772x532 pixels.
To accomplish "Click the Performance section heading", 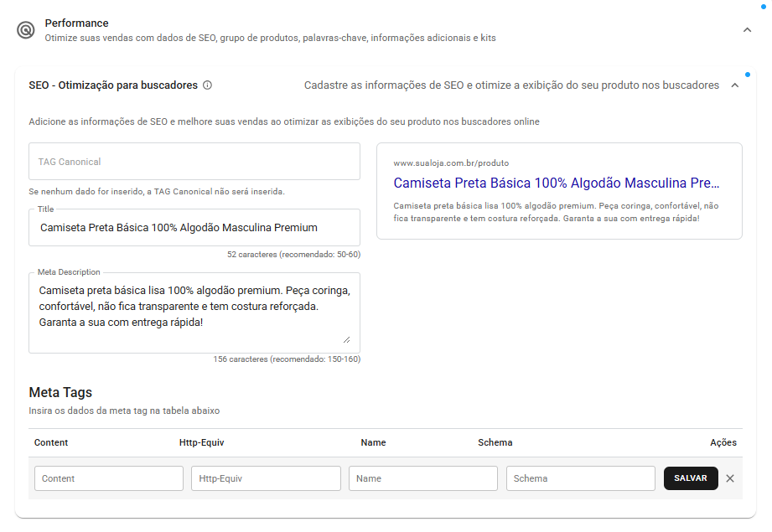I will coord(76,23).
